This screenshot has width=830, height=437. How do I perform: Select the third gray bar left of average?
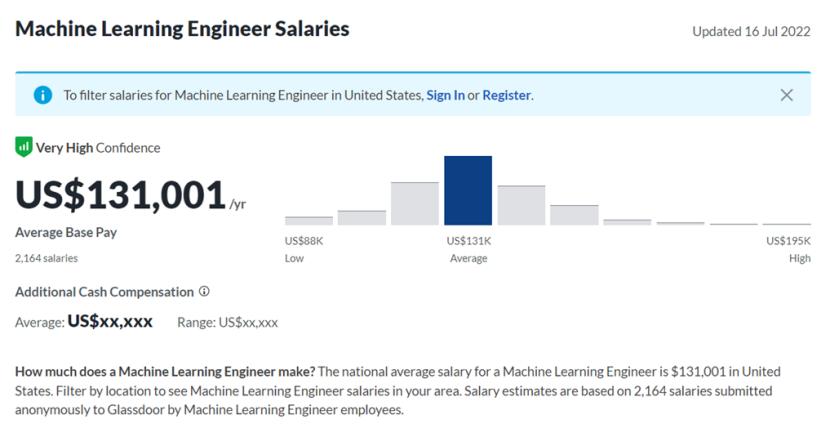tap(415, 203)
